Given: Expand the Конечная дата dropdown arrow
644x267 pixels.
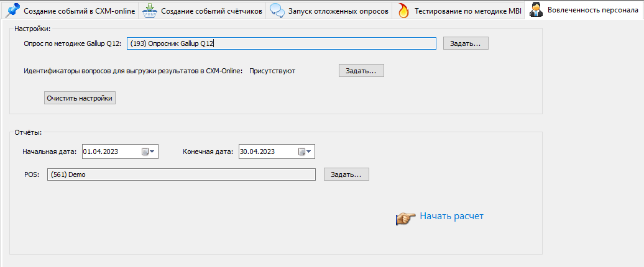Looking at the screenshot, I should point(309,152).
